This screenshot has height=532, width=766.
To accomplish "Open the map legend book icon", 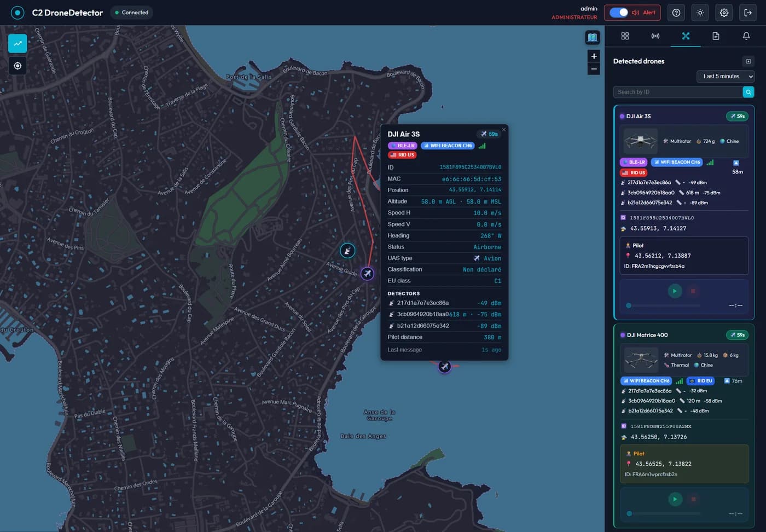I will click(x=593, y=37).
